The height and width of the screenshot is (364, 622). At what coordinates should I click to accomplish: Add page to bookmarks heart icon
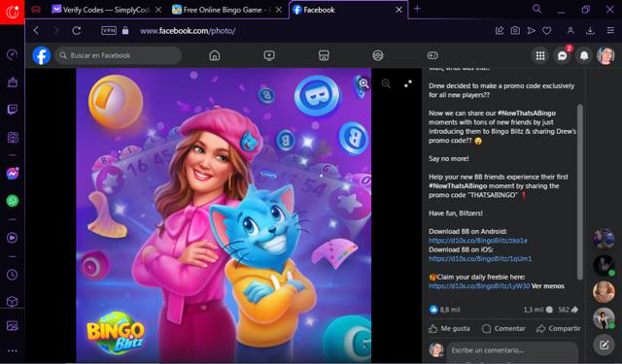pyautogui.click(x=546, y=30)
